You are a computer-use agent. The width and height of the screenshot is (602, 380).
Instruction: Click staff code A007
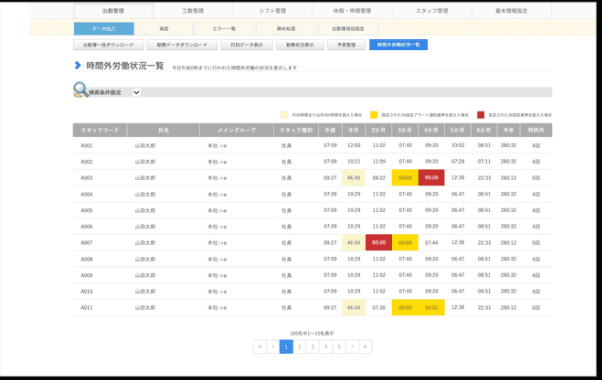(x=86, y=243)
